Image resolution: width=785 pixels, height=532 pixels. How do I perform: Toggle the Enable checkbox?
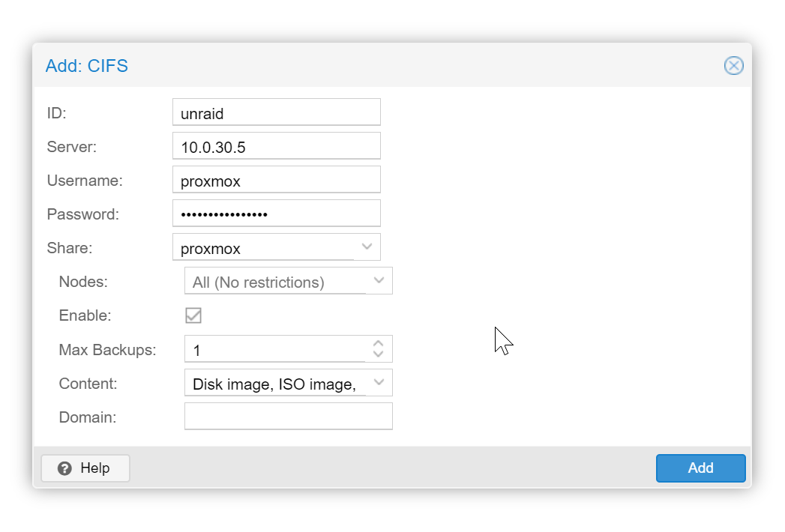pos(193,315)
